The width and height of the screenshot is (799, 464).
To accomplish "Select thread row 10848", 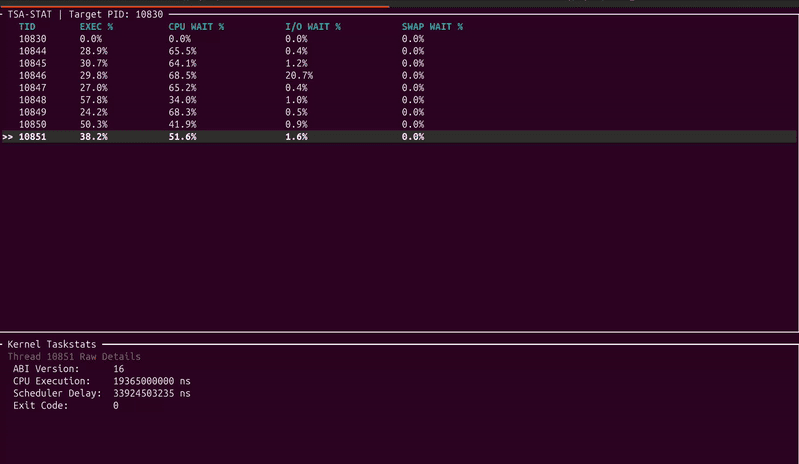I will pos(398,100).
